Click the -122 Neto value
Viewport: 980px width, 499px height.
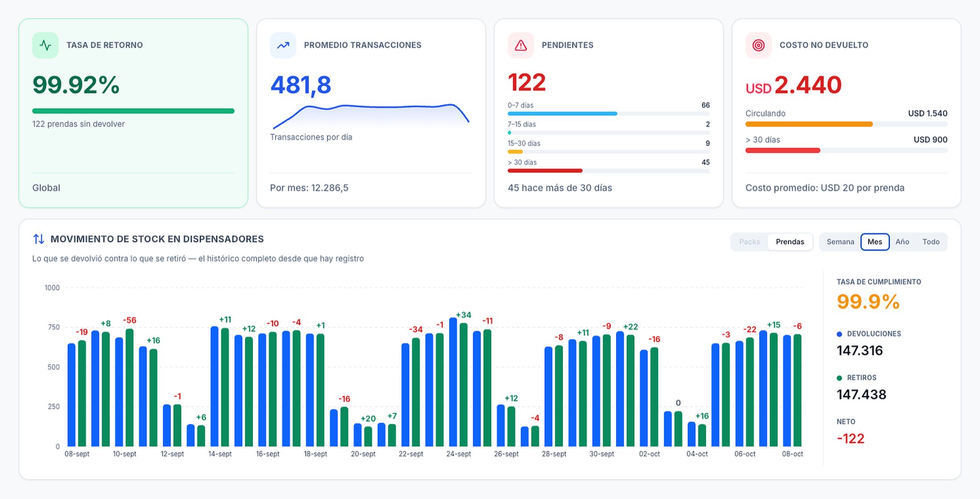pos(850,438)
